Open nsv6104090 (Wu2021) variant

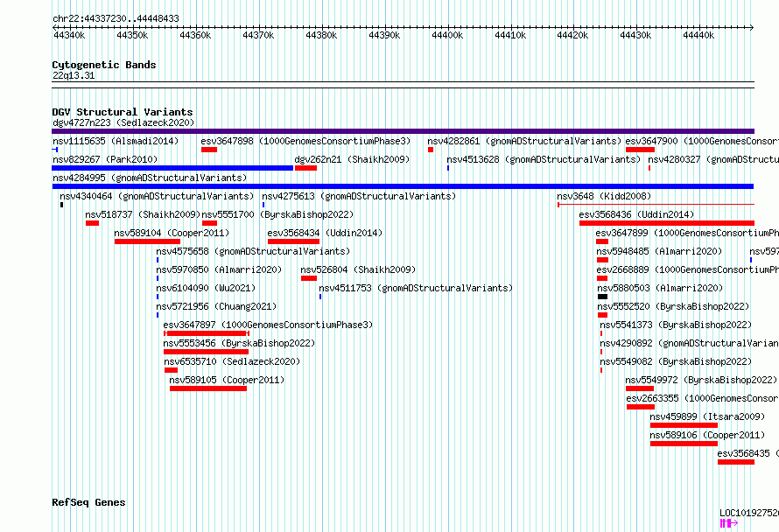click(x=206, y=288)
